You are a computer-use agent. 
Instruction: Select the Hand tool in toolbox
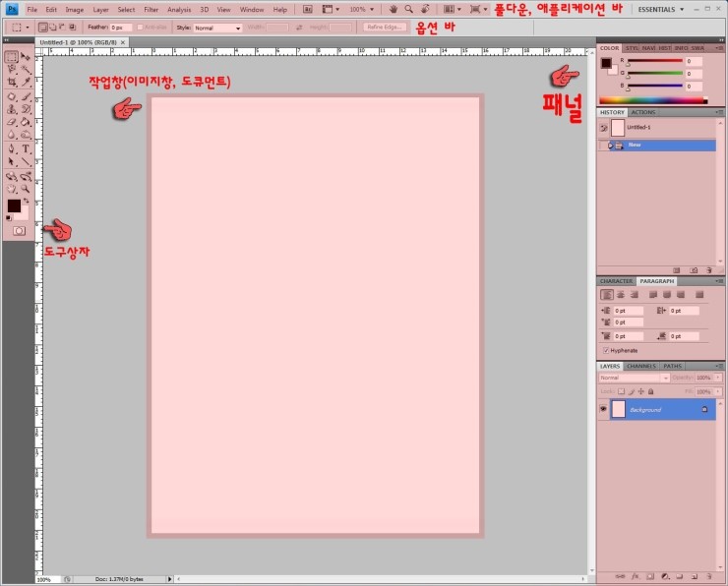coord(12,189)
